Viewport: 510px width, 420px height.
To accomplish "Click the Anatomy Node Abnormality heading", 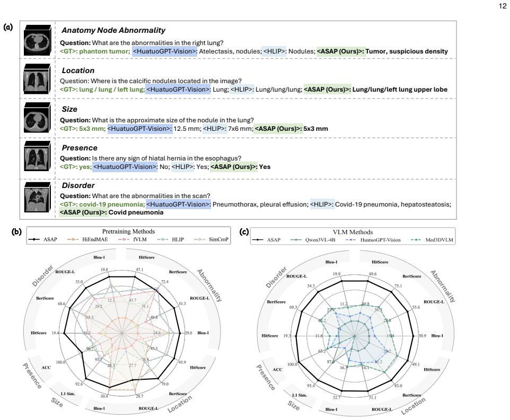I will click(x=113, y=30).
